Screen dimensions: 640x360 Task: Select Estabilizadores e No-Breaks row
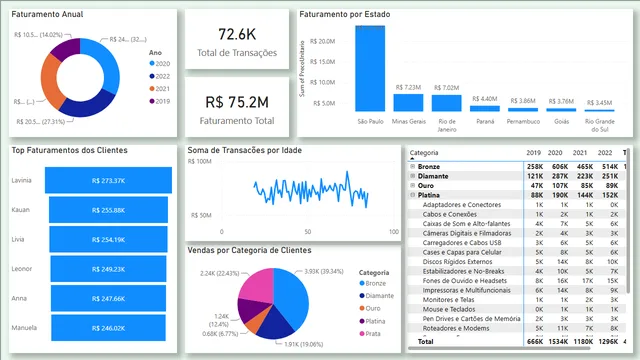516,271
